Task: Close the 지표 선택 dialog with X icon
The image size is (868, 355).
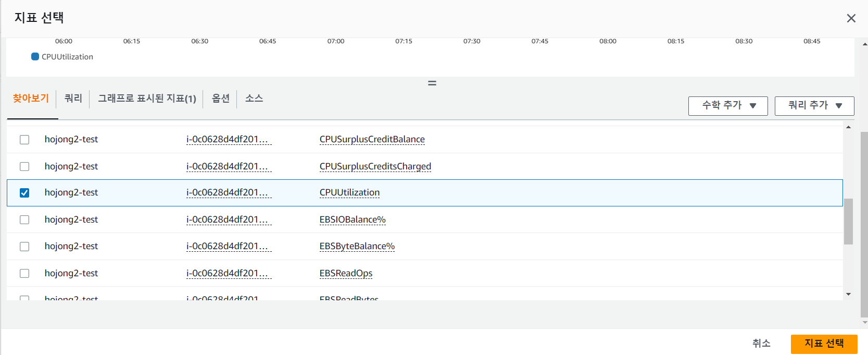Action: click(x=851, y=18)
